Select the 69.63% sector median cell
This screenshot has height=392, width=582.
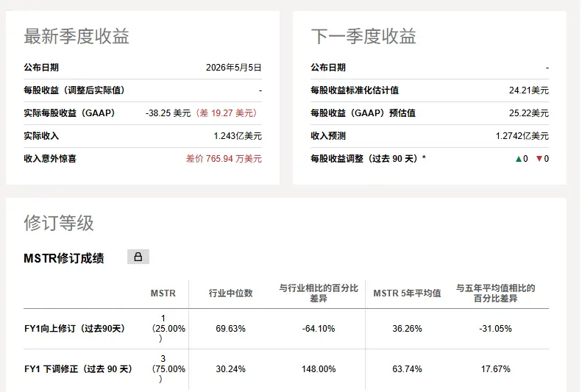(230, 329)
